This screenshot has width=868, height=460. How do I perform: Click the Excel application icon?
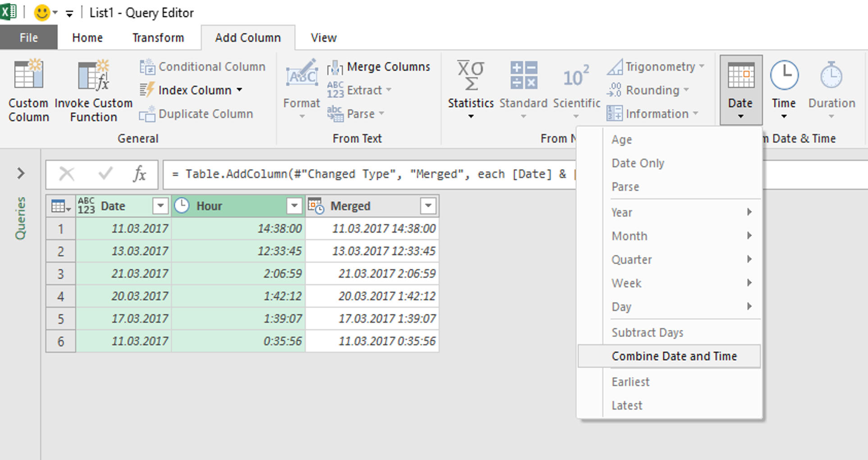[x=9, y=12]
